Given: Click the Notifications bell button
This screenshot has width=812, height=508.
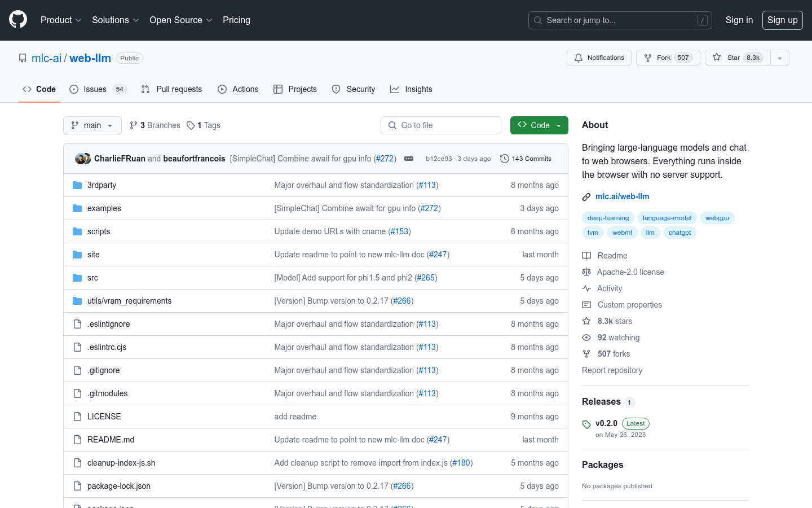Looking at the screenshot, I should tap(599, 58).
